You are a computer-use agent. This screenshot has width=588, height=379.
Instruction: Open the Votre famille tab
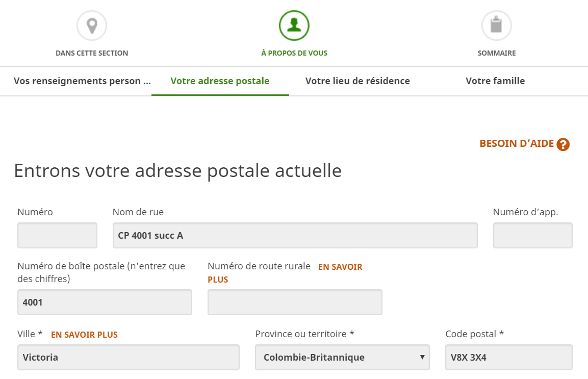click(x=494, y=81)
